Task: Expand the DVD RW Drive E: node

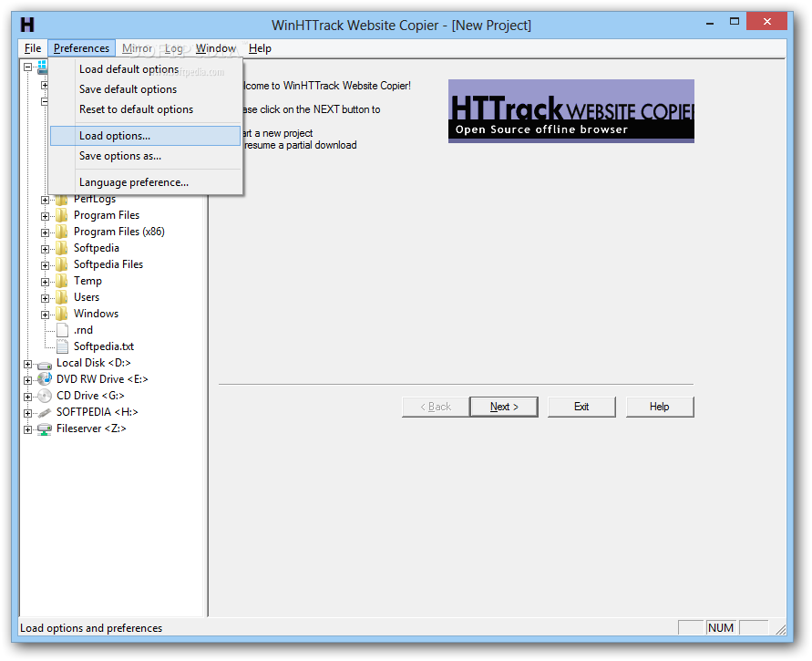Action: 28,380
